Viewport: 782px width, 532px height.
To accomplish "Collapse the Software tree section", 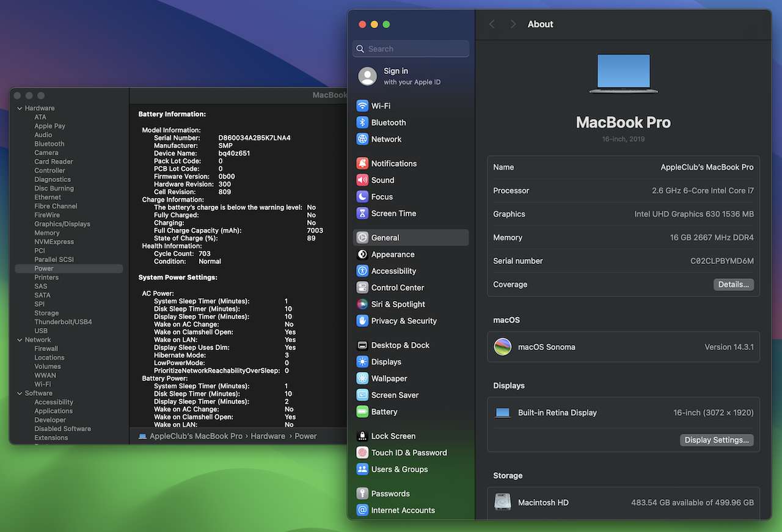I will click(x=19, y=393).
